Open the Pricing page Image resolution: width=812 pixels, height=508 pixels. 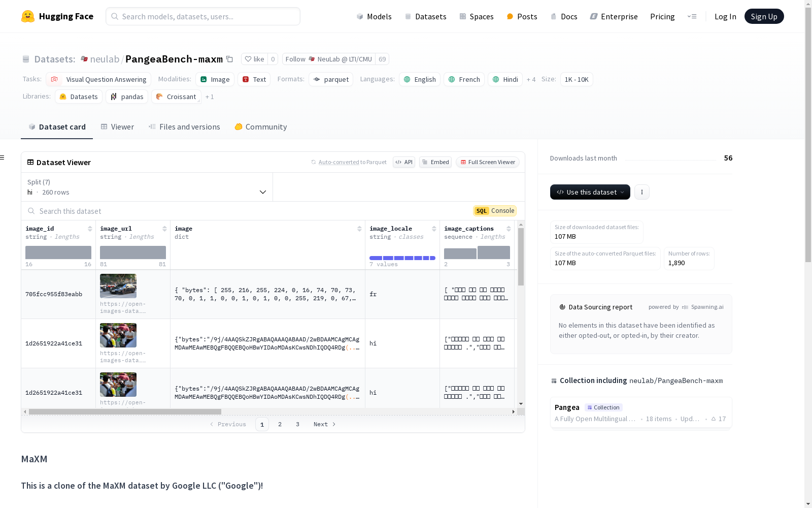pyautogui.click(x=662, y=16)
